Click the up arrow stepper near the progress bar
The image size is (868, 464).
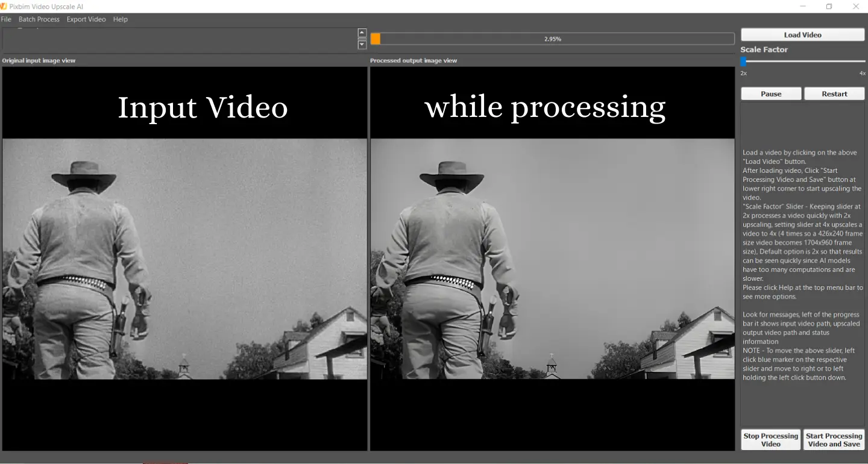coord(362,32)
